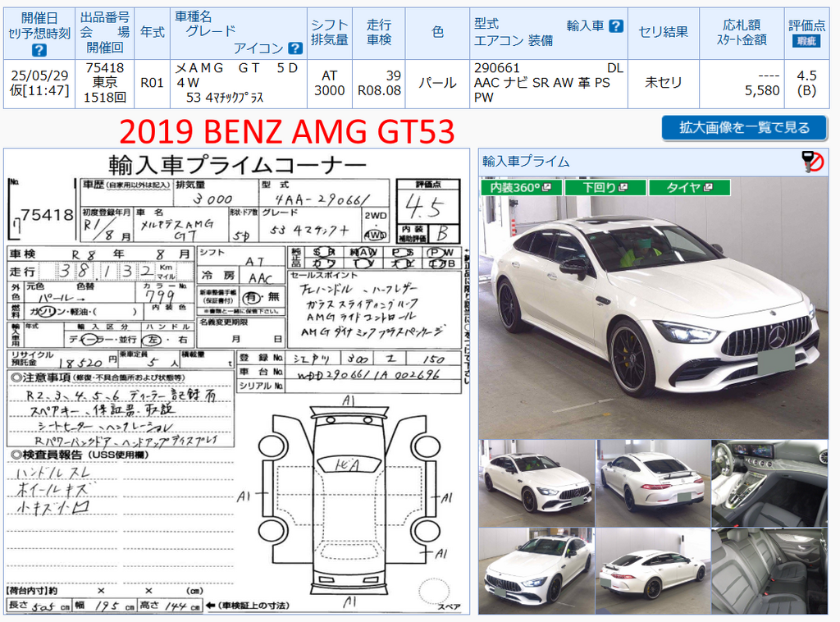Open main white AMG GT front photo
The width and height of the screenshot is (840, 622).
(x=654, y=308)
